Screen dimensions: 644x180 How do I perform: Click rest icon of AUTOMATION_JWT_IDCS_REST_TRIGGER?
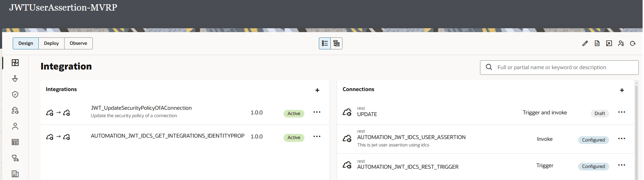point(347,165)
